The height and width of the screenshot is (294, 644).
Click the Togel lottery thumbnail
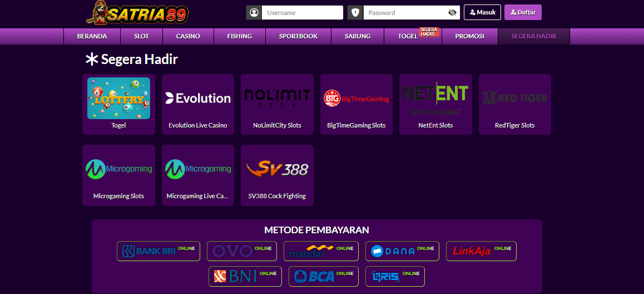tap(118, 98)
